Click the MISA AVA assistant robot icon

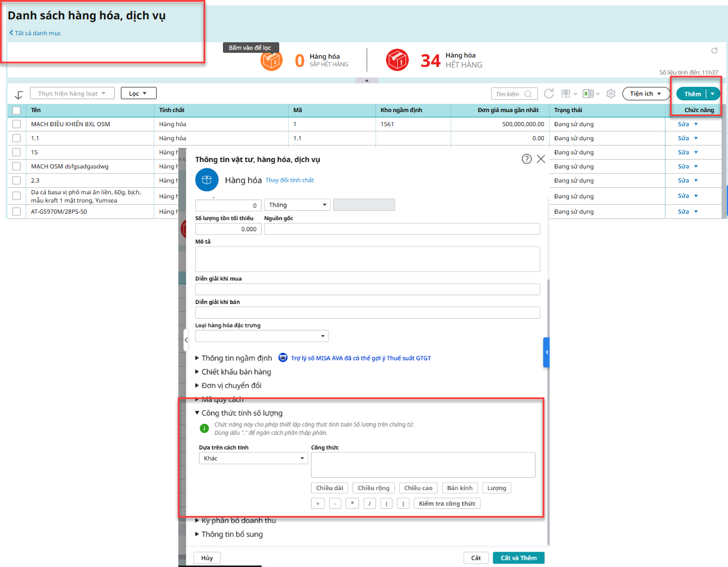(x=283, y=357)
